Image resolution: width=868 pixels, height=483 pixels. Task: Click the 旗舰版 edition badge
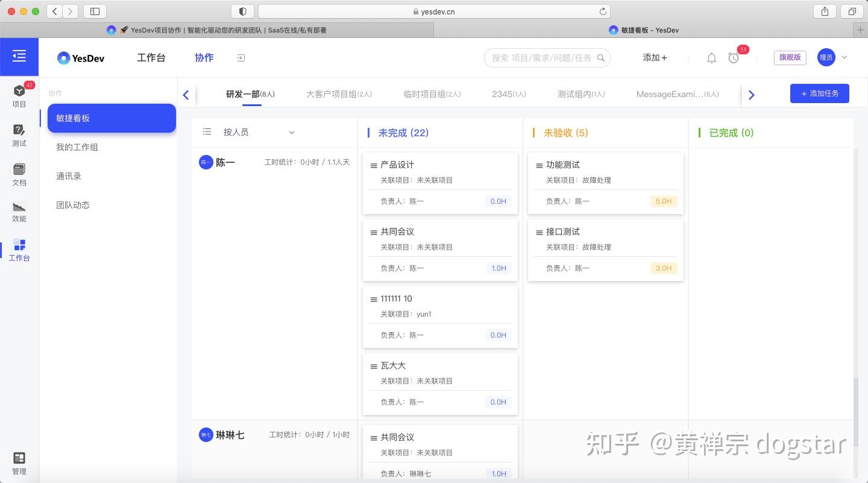[790, 57]
